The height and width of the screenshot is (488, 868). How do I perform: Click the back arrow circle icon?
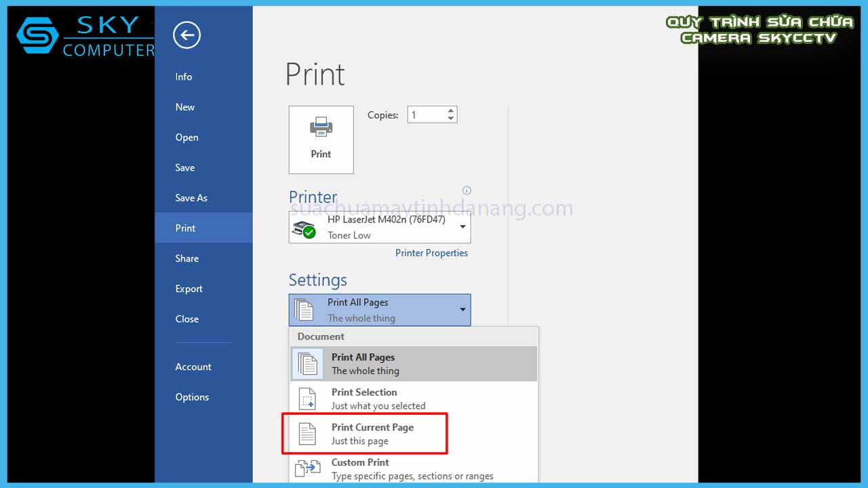point(186,35)
